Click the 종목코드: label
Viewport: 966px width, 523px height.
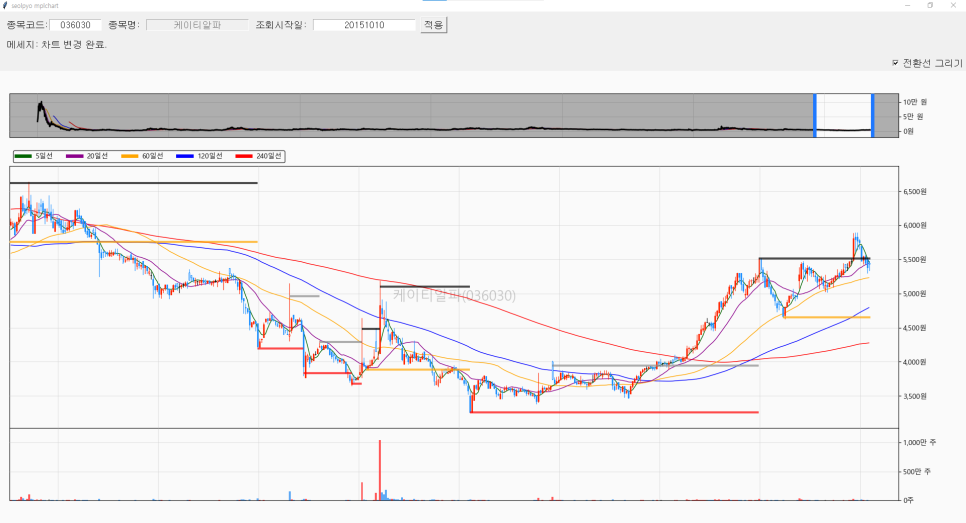(26, 25)
